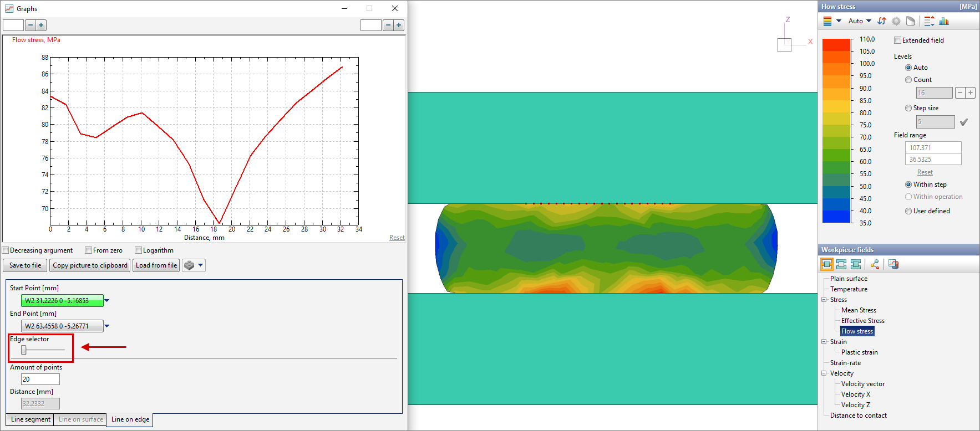980x431 pixels.
Task: Check the Extended field option
Action: (x=897, y=40)
